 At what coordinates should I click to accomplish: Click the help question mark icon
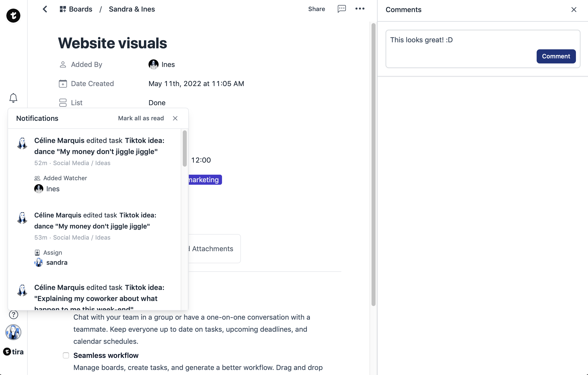pyautogui.click(x=14, y=315)
